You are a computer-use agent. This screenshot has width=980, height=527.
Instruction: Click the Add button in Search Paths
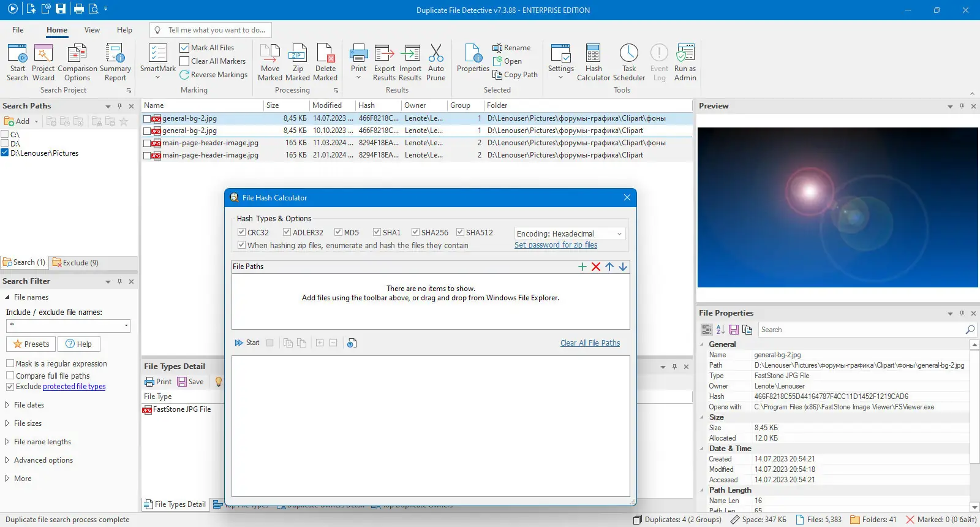(x=17, y=121)
